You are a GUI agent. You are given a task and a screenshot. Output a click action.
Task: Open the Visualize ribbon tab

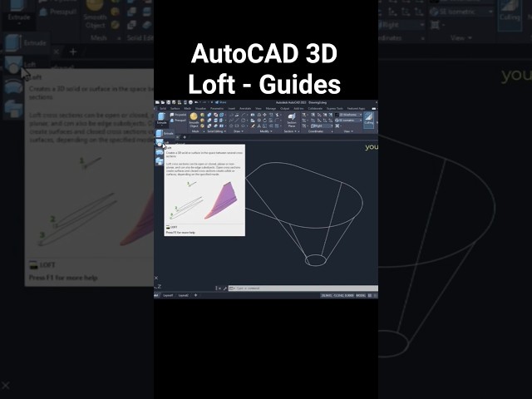click(200, 109)
